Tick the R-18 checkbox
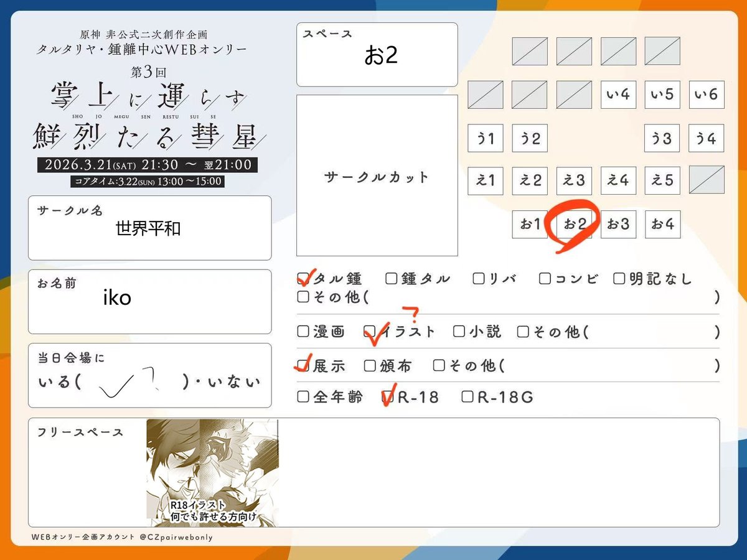This screenshot has height=560, width=747. (x=387, y=396)
